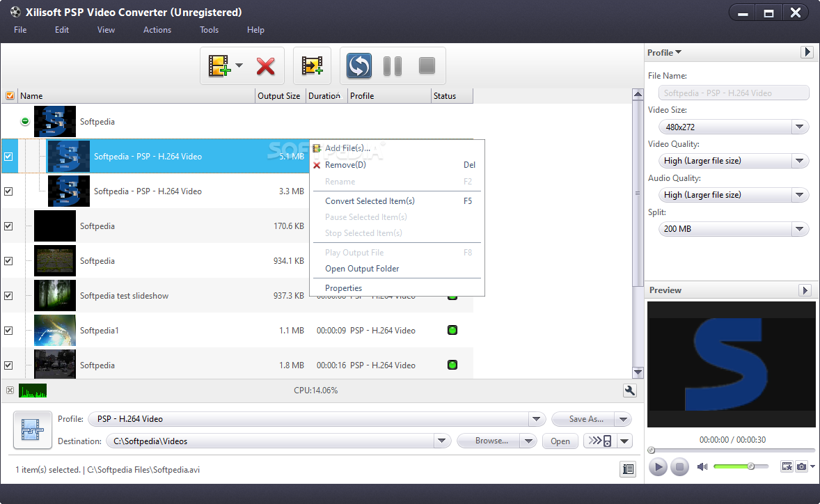
Task: Open the Edit menu
Action: coord(62,30)
